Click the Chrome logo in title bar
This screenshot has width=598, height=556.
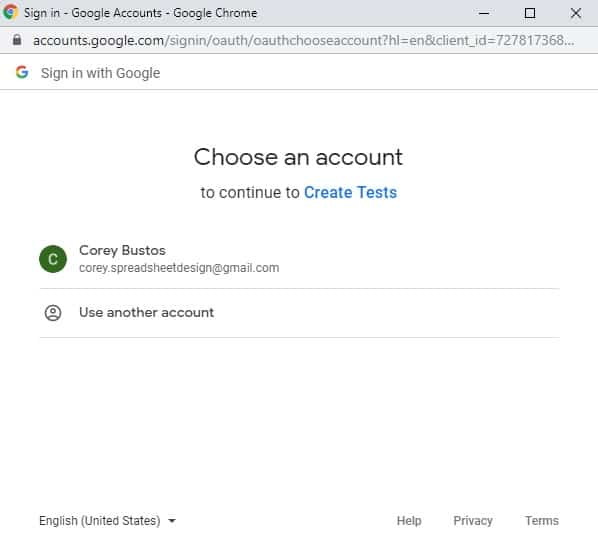[10, 13]
